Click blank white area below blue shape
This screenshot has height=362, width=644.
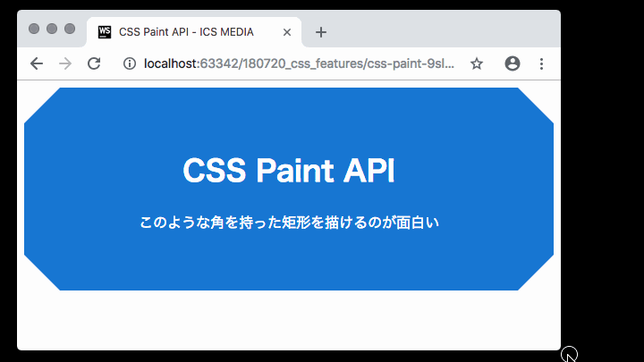288,320
